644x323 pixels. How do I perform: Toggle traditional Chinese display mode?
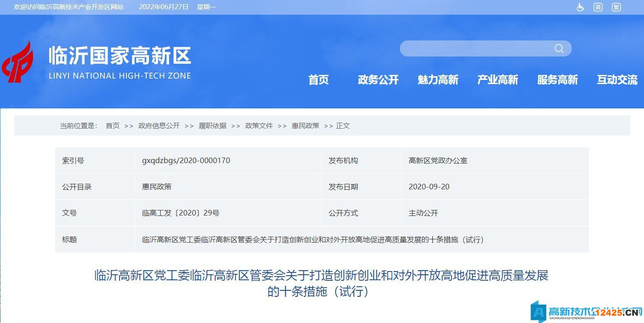(x=616, y=7)
